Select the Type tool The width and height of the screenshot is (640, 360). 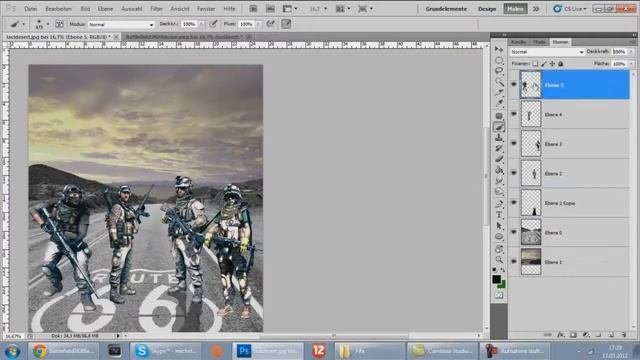click(499, 215)
